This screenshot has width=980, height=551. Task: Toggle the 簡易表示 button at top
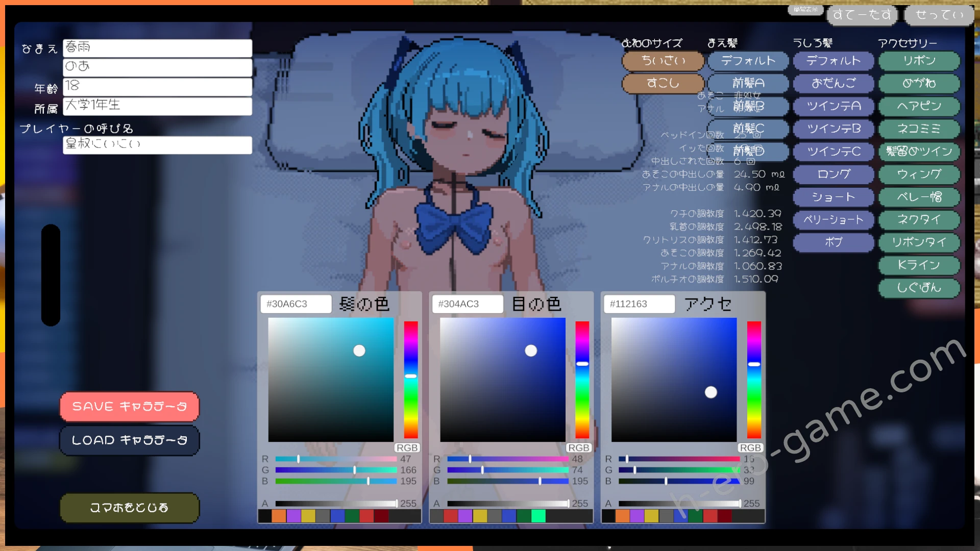(x=805, y=9)
